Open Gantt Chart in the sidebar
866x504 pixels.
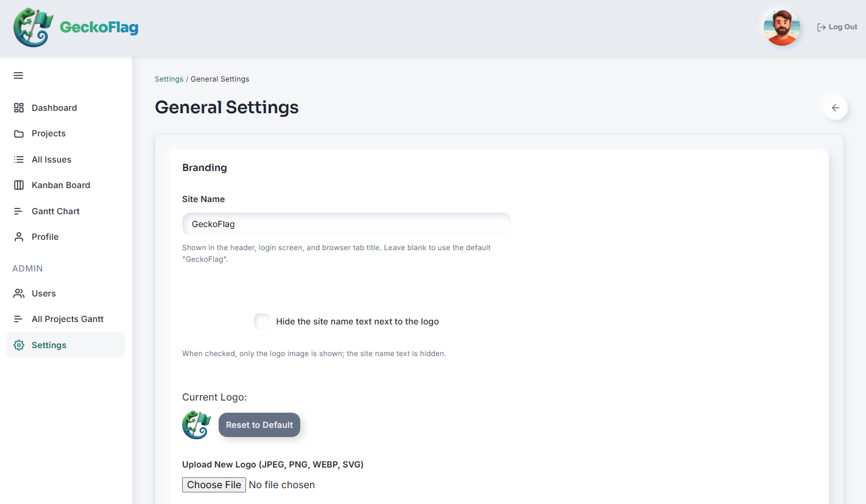(56, 211)
